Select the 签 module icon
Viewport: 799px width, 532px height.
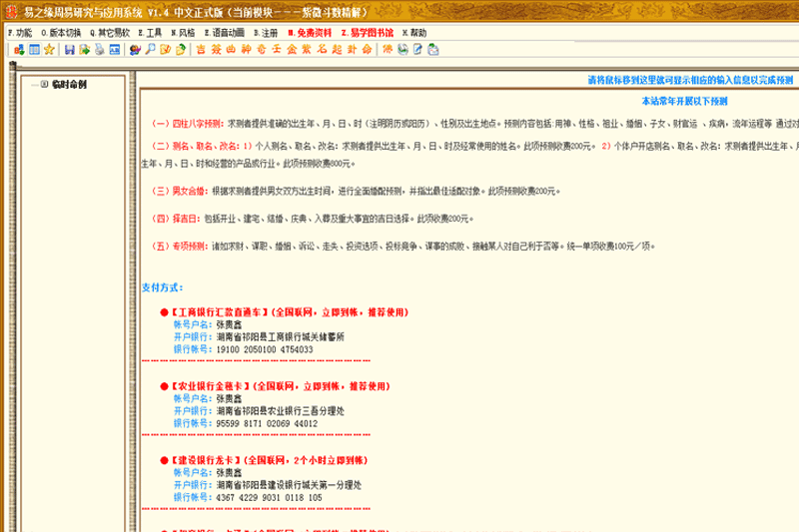pyautogui.click(x=216, y=49)
